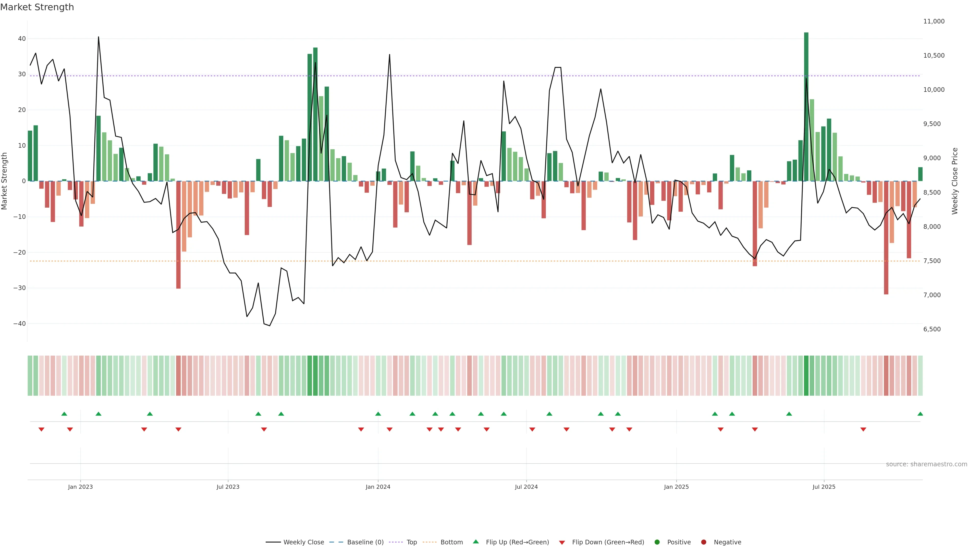Click the green Positive circle legend marker
The height and width of the screenshot is (551, 980).
point(657,542)
